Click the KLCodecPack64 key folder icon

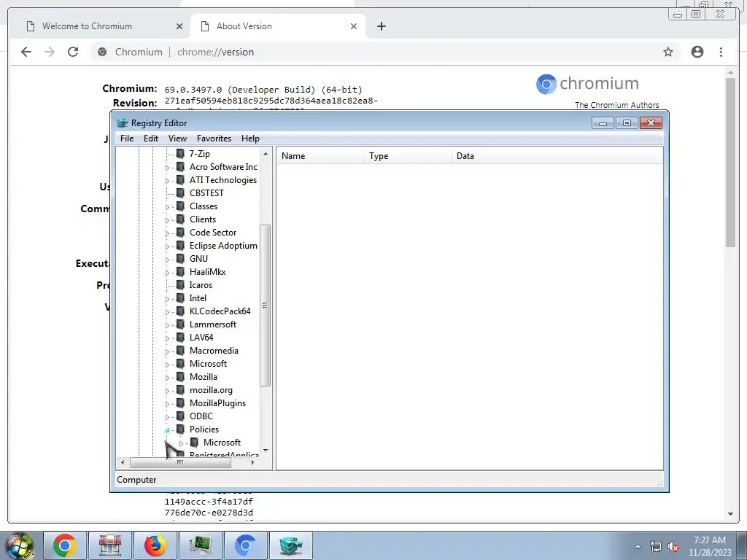pyautogui.click(x=181, y=311)
